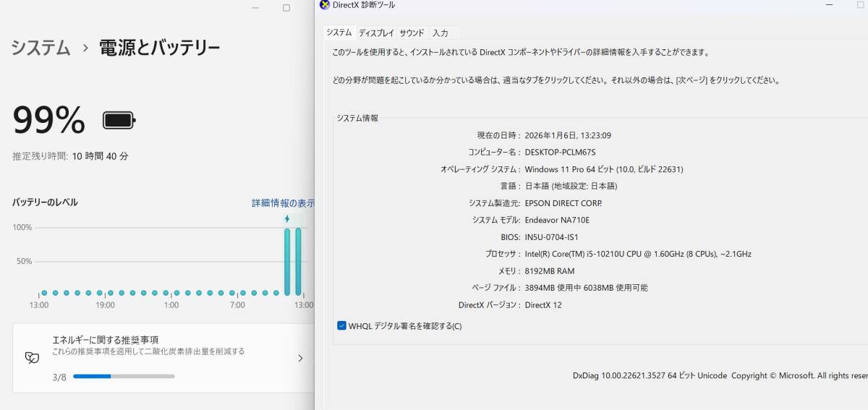Click the DirectX diagnostic tool title icon
The width and height of the screenshot is (868, 410).
tap(324, 5)
